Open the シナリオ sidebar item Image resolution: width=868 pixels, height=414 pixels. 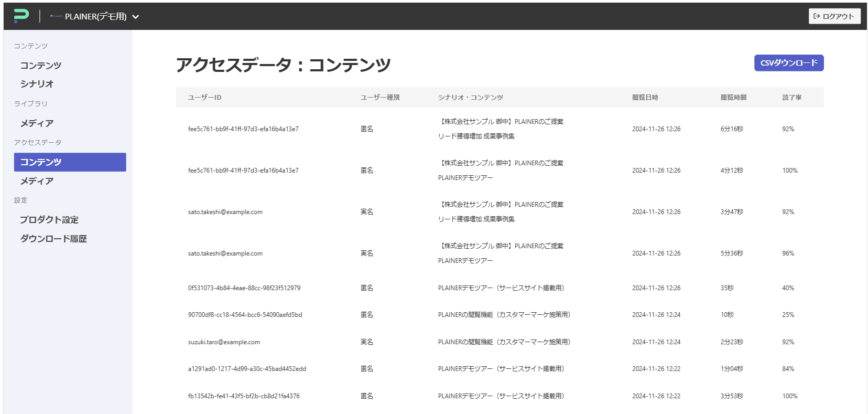click(37, 84)
